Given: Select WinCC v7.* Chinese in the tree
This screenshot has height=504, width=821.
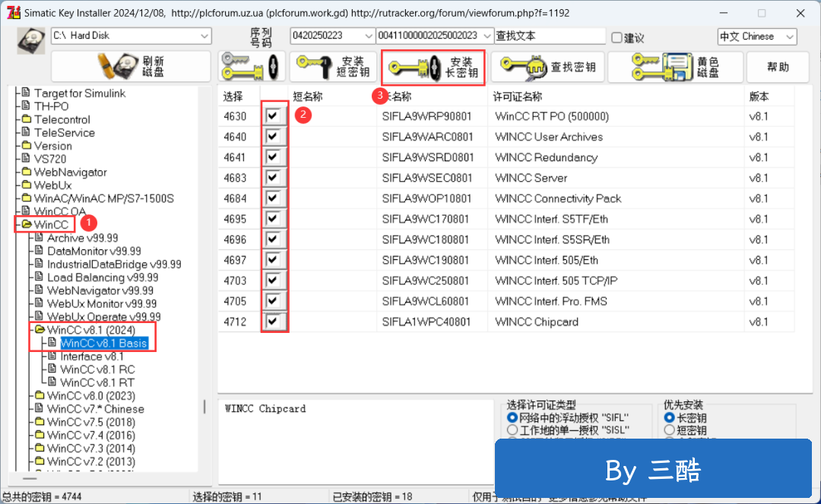Looking at the screenshot, I should (x=95, y=409).
